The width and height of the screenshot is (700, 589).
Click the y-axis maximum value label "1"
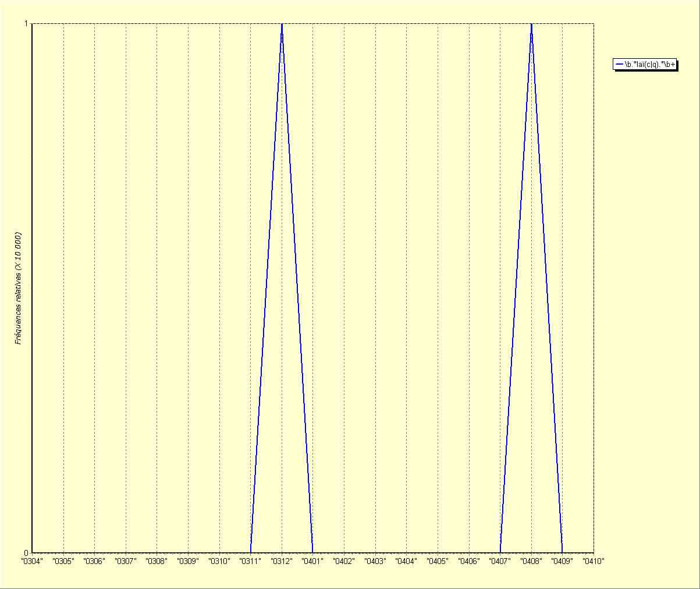pyautogui.click(x=26, y=23)
